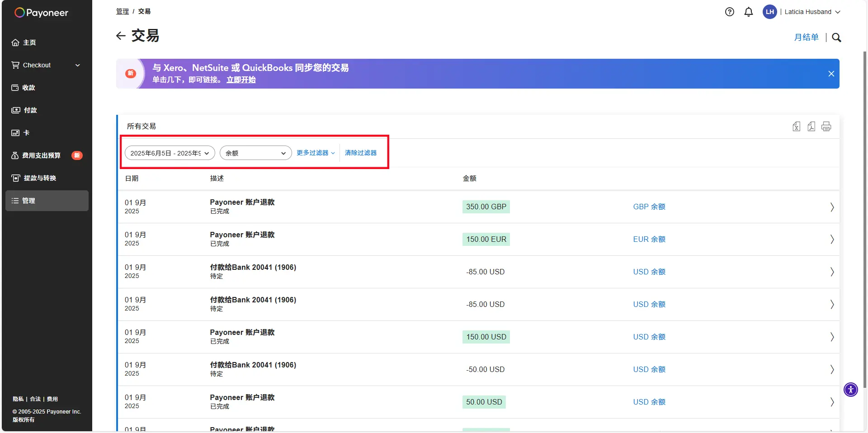Open 付款 in sidebar
868x433 pixels.
point(47,110)
